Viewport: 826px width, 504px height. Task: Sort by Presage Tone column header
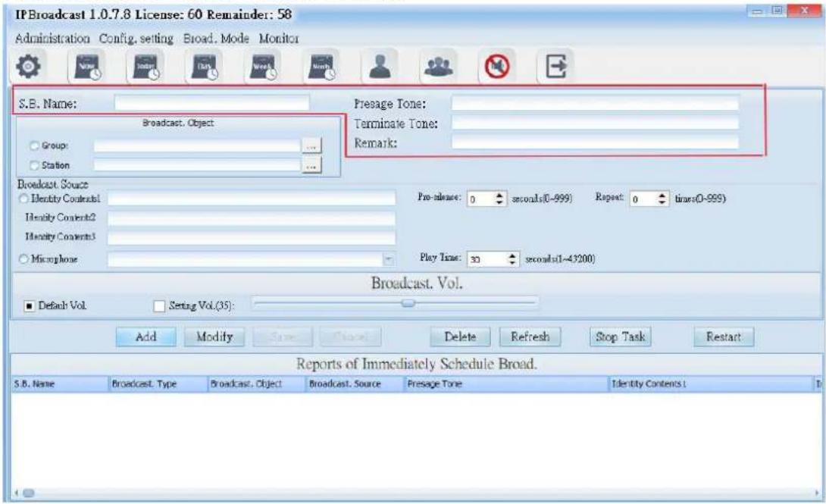tap(506, 384)
